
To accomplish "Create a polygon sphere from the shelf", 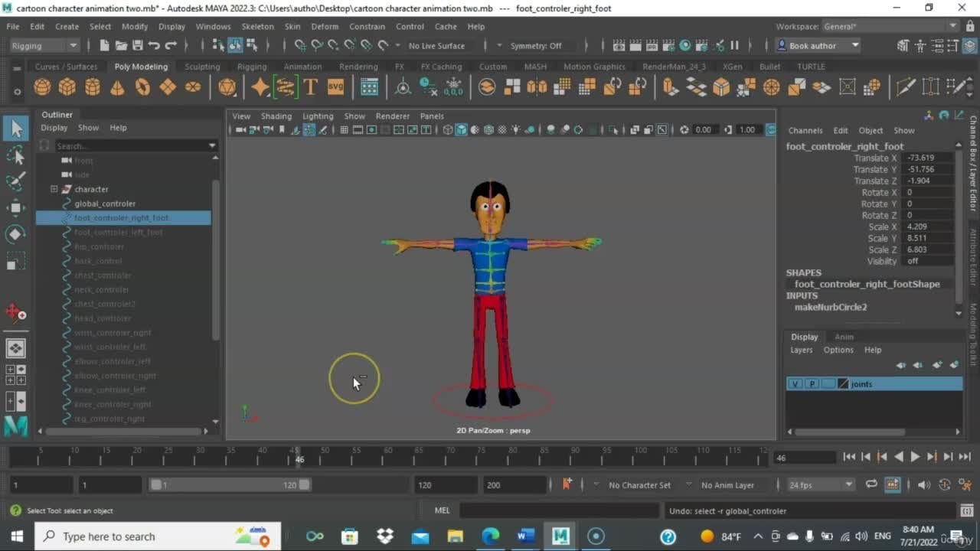I will [x=42, y=87].
